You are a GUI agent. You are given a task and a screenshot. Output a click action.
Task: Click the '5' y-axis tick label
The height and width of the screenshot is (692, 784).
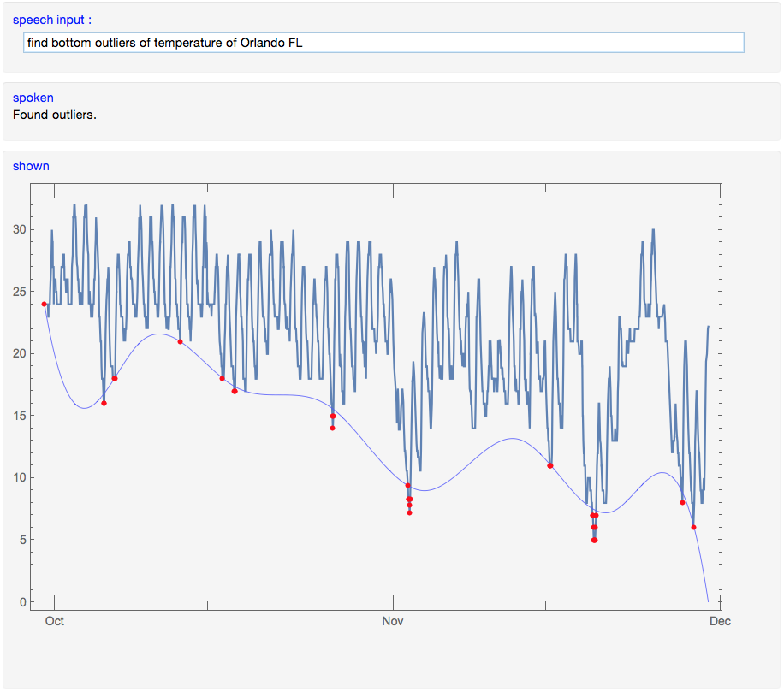point(23,540)
